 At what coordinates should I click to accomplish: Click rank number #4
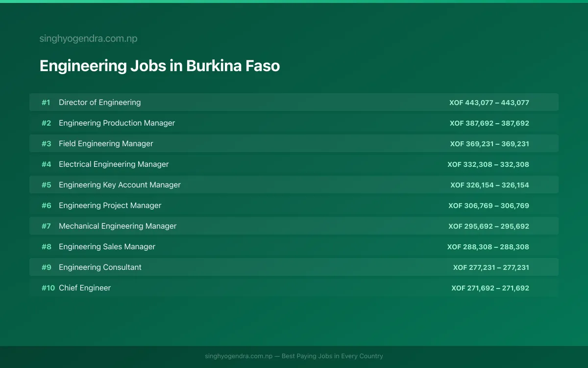[46, 164]
